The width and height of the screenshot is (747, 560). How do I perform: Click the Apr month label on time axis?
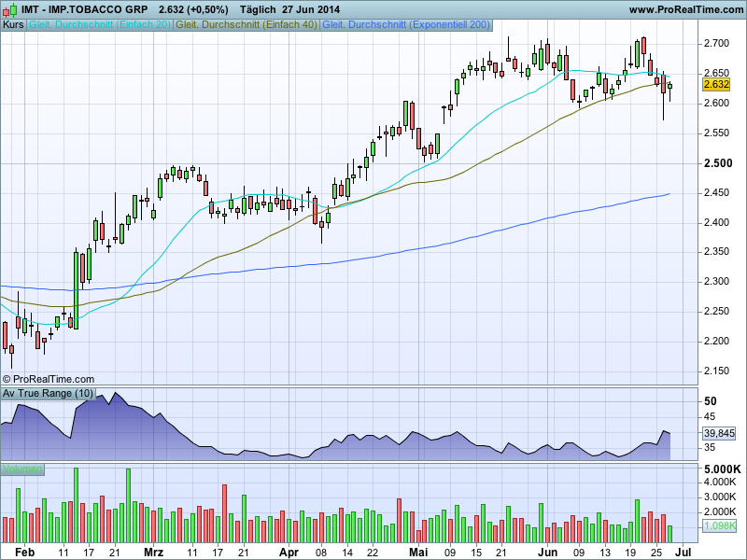289,553
